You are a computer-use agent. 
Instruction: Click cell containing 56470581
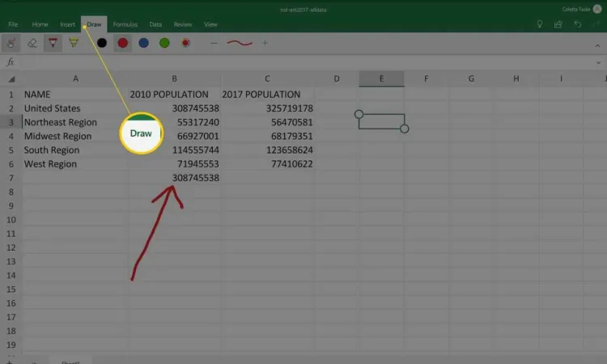[x=267, y=122]
